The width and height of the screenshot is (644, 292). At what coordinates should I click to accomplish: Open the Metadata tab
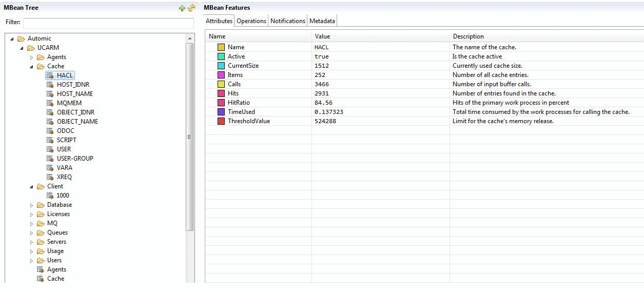coord(322,21)
